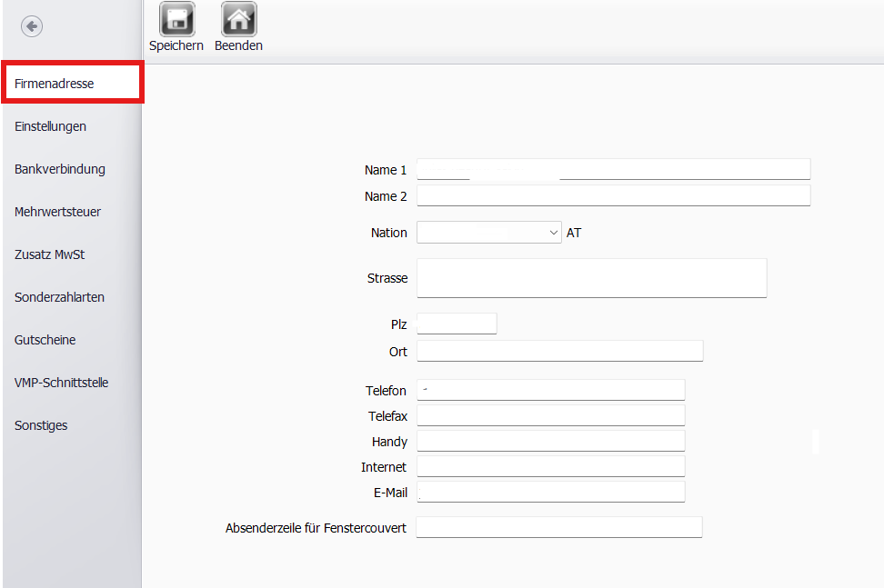Viewport: 884px width, 588px height.
Task: Focus the Name 2 text field
Action: click(x=613, y=196)
